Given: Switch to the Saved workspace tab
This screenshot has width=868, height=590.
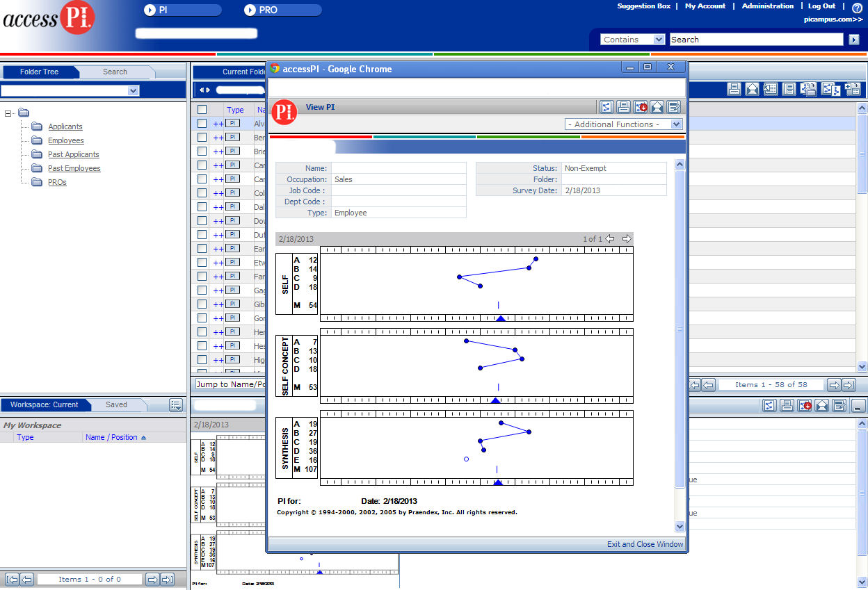Looking at the screenshot, I should (x=116, y=404).
